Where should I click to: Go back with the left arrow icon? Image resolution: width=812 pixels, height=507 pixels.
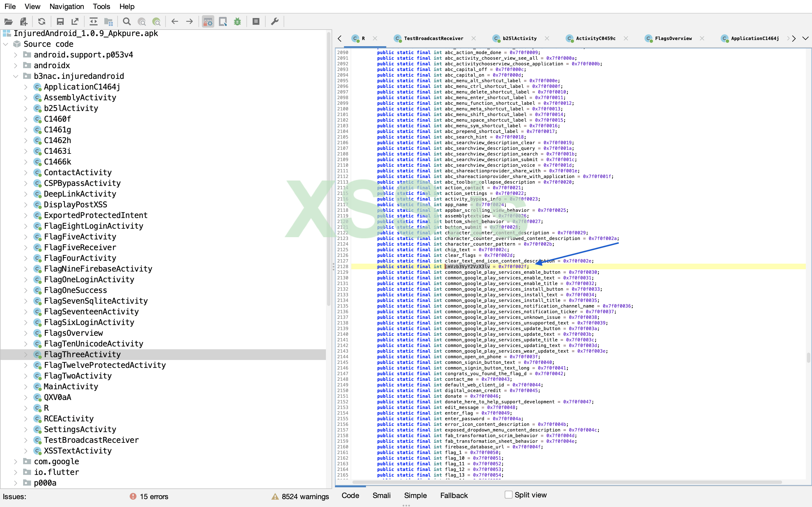click(x=175, y=22)
